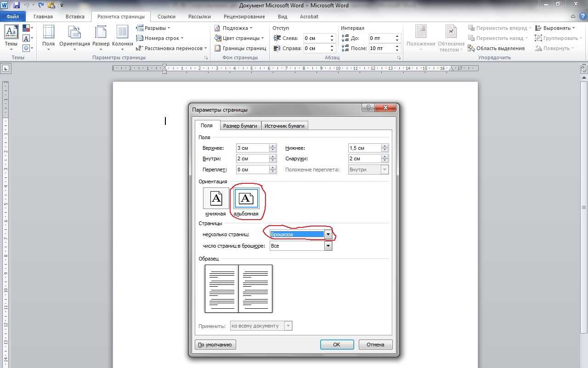Click Группировать group button
The width and height of the screenshot is (588, 368).
click(558, 38)
